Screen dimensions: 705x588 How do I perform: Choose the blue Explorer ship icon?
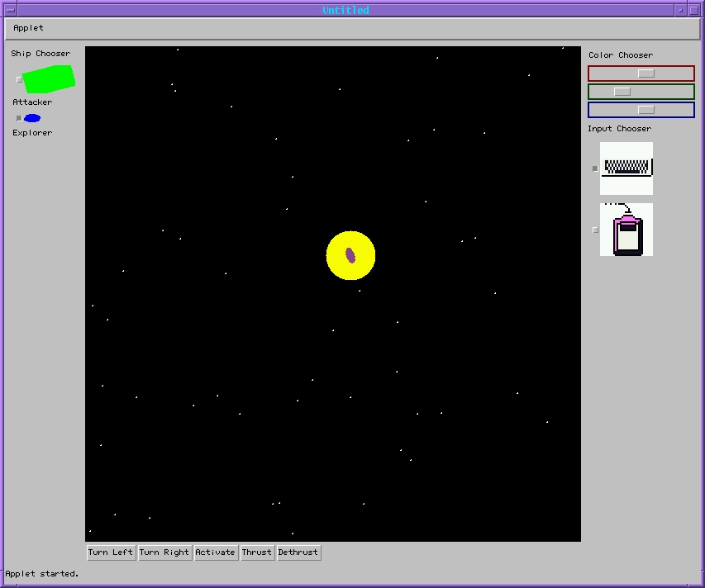point(32,118)
